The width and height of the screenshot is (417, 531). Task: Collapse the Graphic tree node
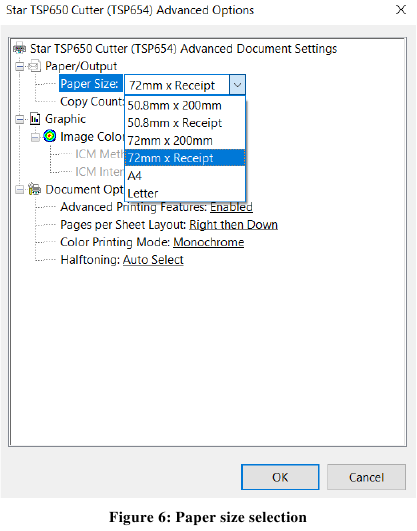20,119
